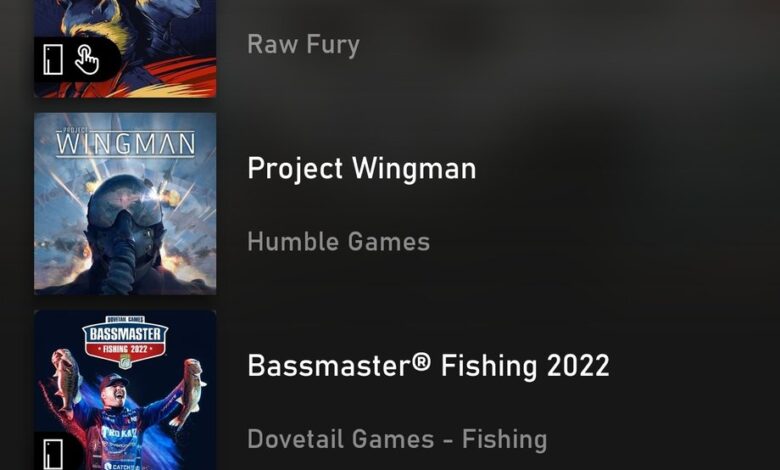Open the partially visible Raw Fury game cover
The height and width of the screenshot is (470, 780).
point(125,49)
